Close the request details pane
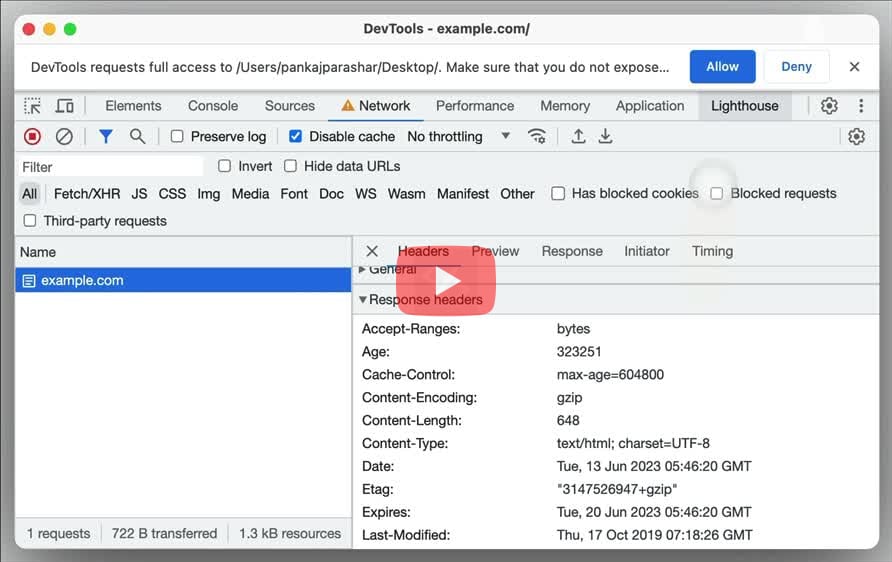This screenshot has height=562, width=892. (372, 251)
